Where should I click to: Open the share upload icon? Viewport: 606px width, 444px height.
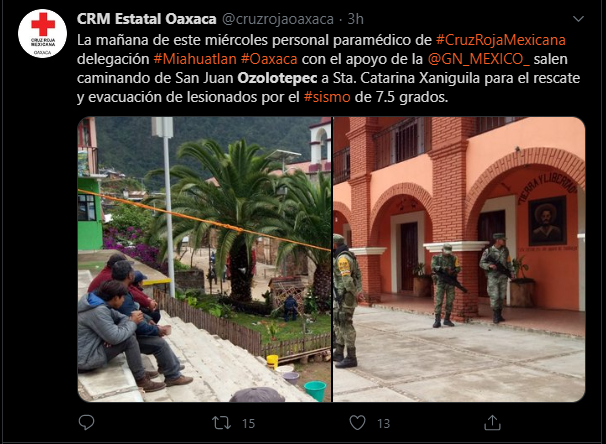coord(492,422)
